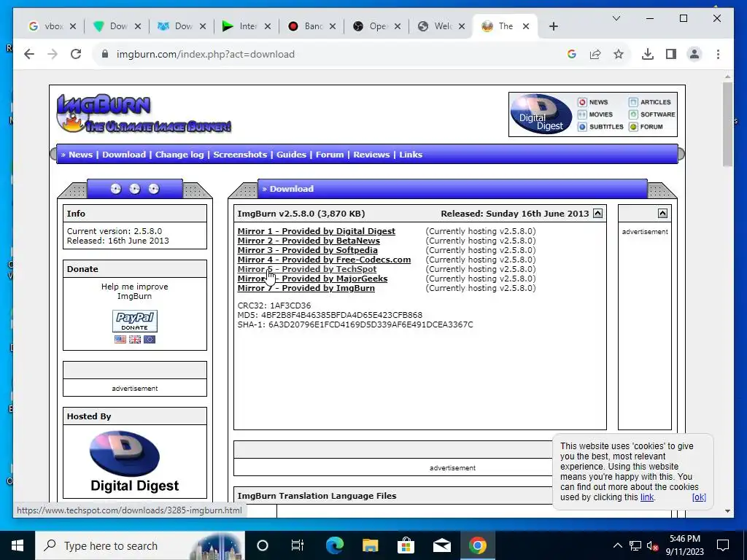Open Task View on the taskbar
747x560 pixels.
click(x=298, y=545)
